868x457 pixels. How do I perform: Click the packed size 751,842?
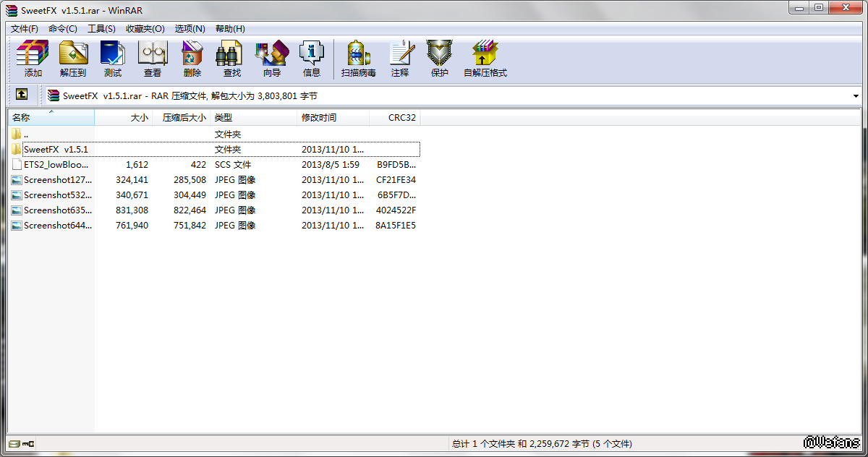[x=190, y=225]
